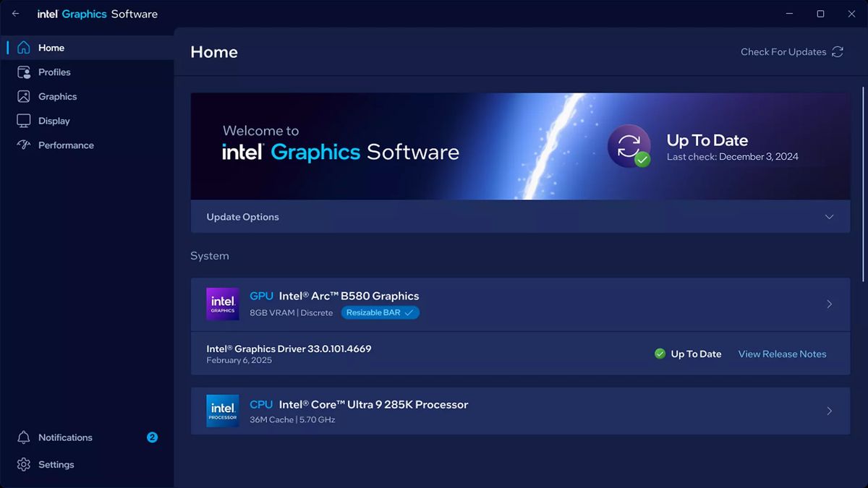Image resolution: width=868 pixels, height=488 pixels.
Task: Select the Performance sidebar icon
Action: (x=22, y=145)
